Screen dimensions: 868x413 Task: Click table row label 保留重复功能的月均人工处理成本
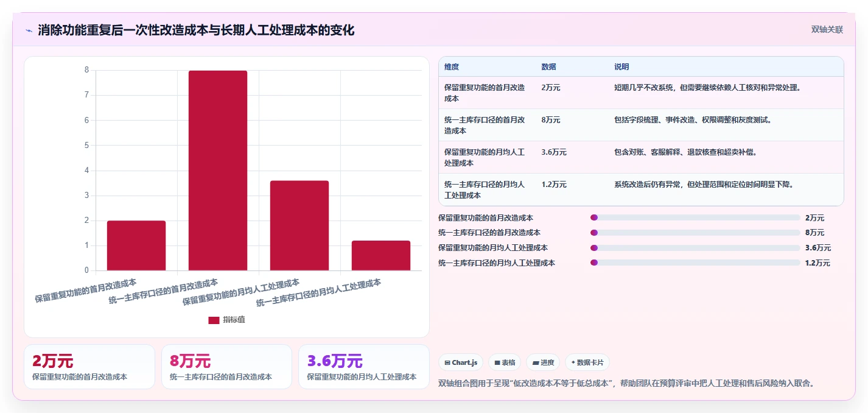pos(485,158)
